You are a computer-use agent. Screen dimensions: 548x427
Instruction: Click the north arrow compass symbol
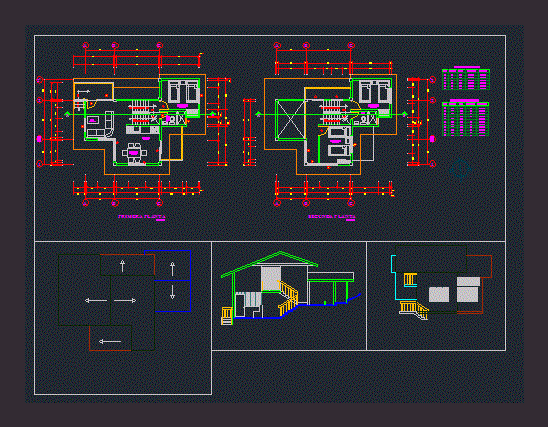click(460, 169)
